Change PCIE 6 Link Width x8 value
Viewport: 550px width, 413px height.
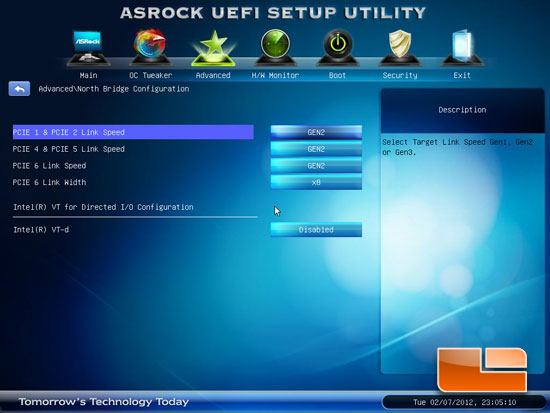[316, 182]
